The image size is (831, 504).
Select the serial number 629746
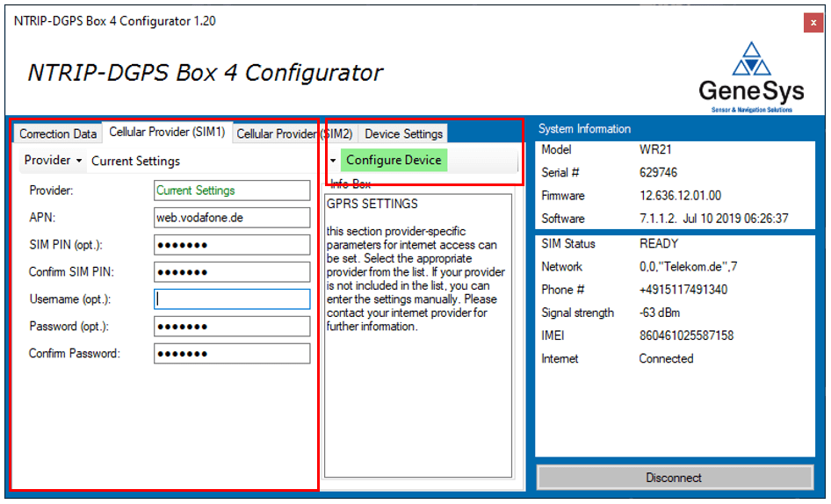[658, 172]
